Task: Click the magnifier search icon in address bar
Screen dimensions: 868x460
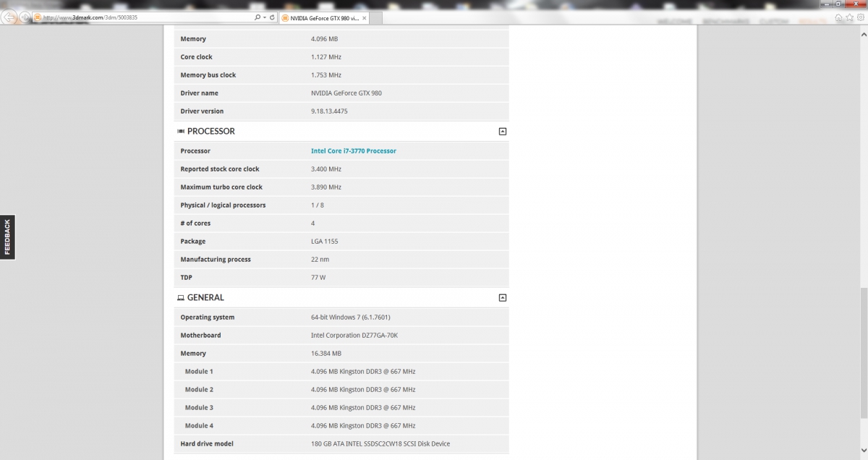Action: coord(257,17)
